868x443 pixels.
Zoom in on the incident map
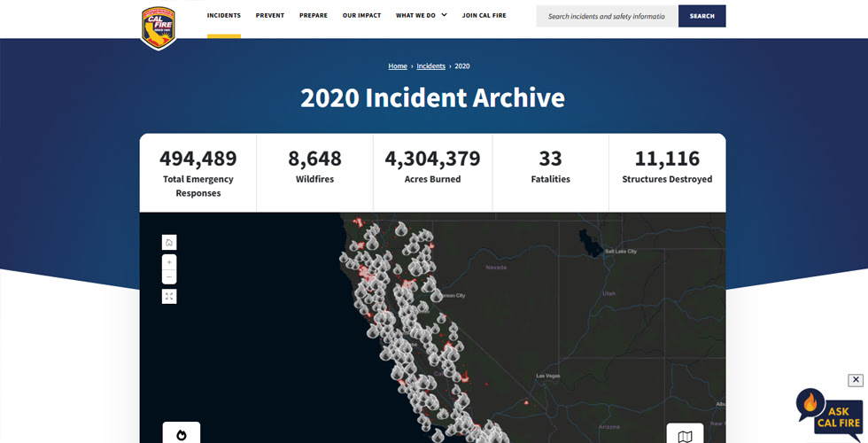169,262
